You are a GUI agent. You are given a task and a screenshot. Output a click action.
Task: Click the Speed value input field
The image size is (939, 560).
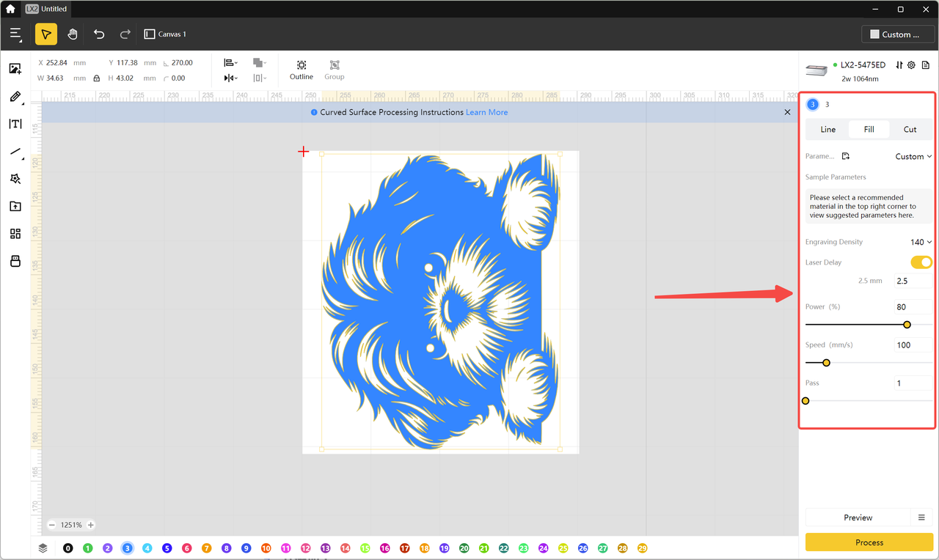click(x=912, y=345)
